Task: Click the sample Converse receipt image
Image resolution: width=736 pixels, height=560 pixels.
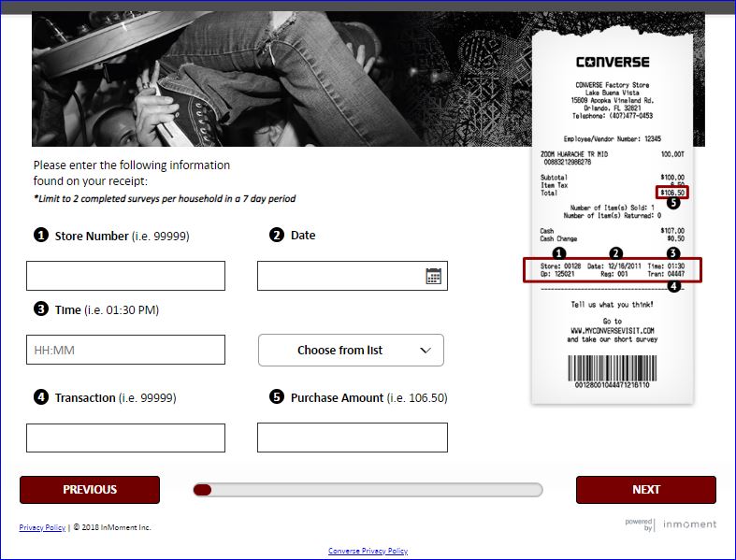Action: click(612, 216)
